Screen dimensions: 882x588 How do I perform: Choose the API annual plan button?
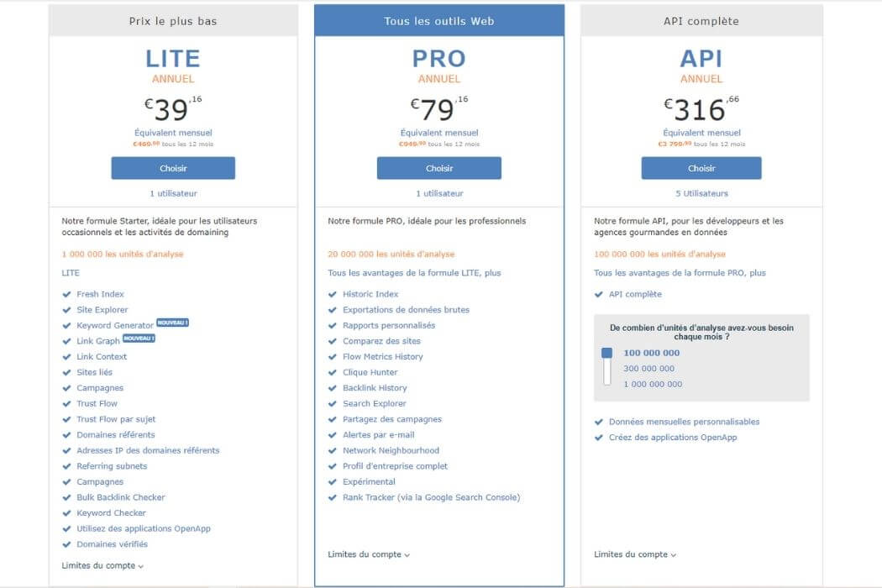click(x=701, y=168)
